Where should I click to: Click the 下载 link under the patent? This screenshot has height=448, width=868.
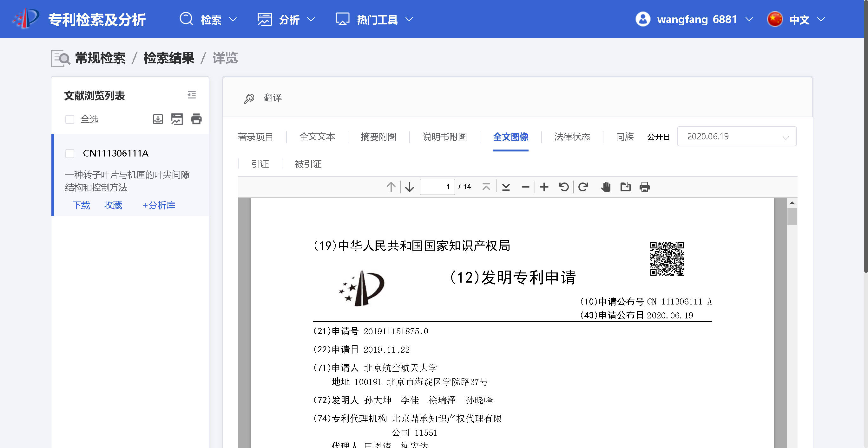81,205
